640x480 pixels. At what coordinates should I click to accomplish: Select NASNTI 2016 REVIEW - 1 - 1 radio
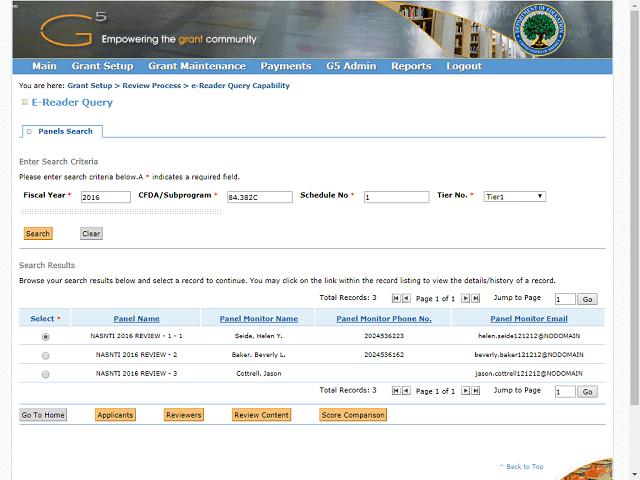tap(45, 337)
